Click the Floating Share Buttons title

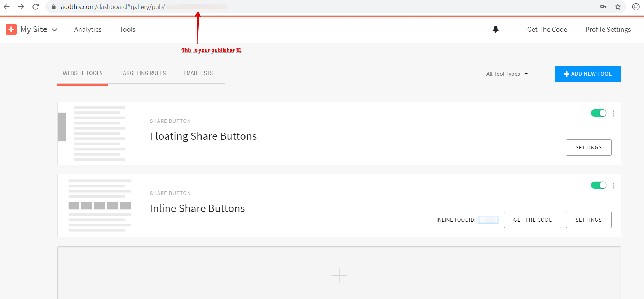pos(203,136)
